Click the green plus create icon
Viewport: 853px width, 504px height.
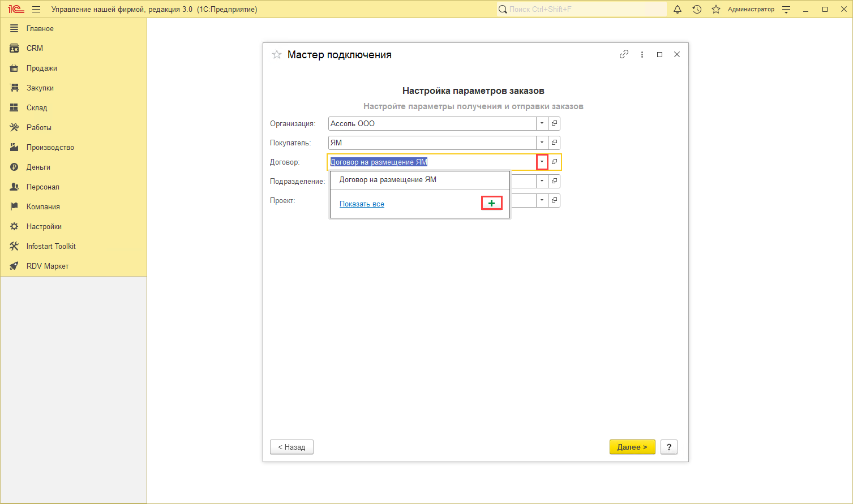(491, 204)
